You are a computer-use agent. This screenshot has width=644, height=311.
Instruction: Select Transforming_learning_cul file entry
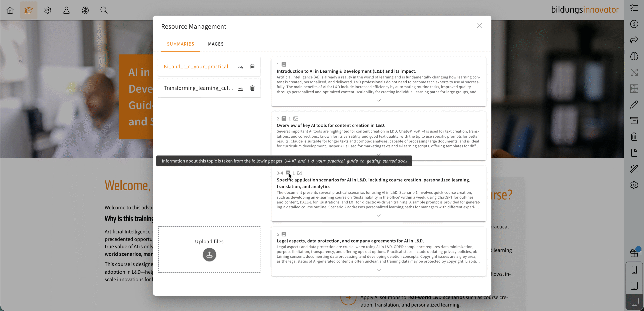point(198,88)
